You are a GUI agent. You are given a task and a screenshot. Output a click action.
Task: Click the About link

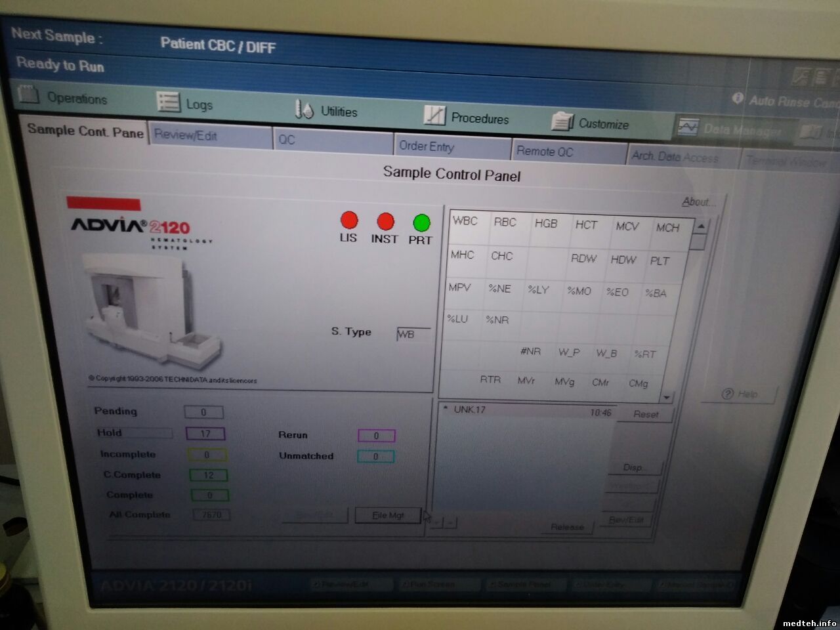pyautogui.click(x=698, y=201)
